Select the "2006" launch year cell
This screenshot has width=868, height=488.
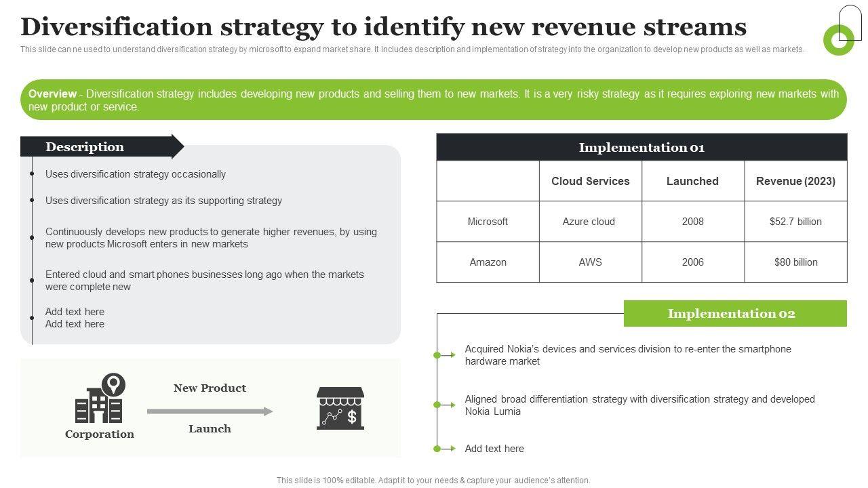692,262
